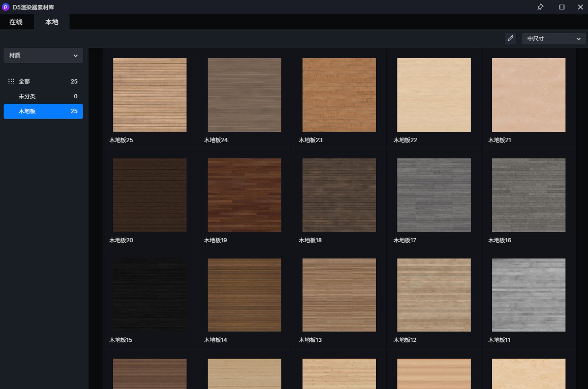This screenshot has width=588, height=389.
Task: Select the 木地板13 material thumbnail
Action: click(x=339, y=295)
